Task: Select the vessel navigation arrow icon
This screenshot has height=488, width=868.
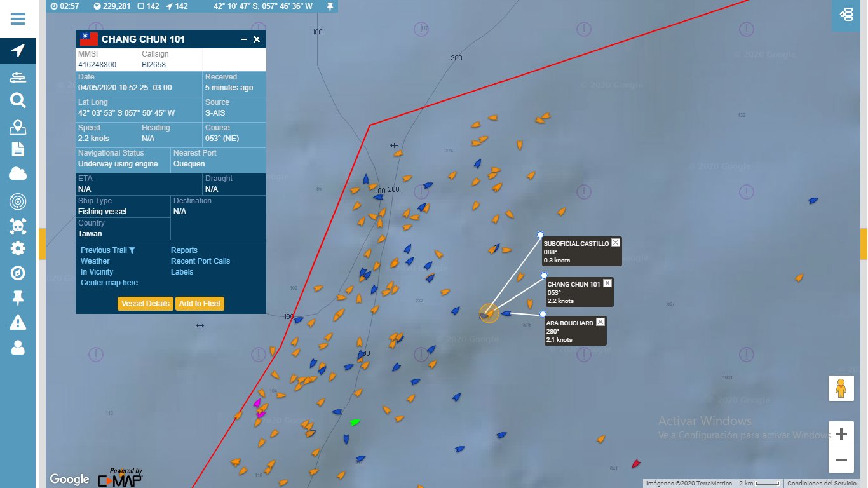Action: point(18,51)
